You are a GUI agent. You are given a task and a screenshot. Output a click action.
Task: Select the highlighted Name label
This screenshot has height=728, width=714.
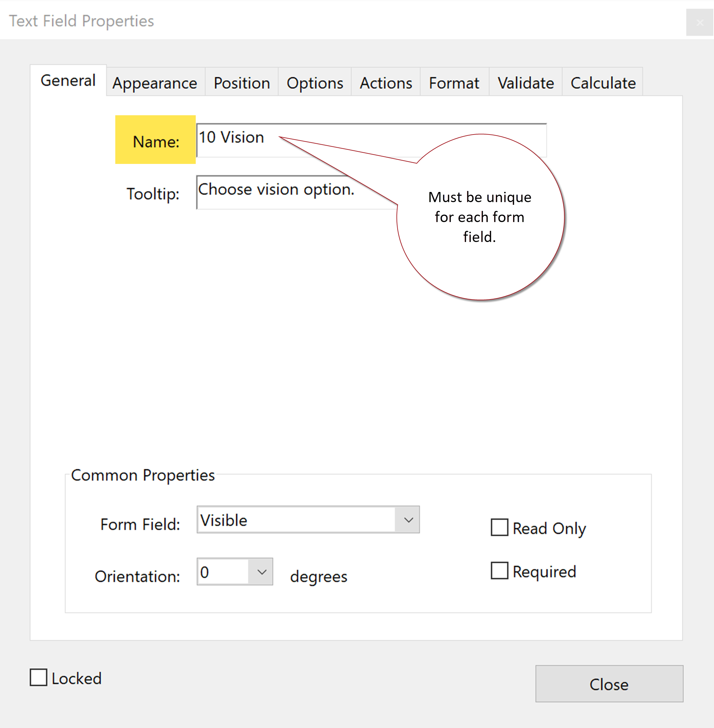coord(155,141)
